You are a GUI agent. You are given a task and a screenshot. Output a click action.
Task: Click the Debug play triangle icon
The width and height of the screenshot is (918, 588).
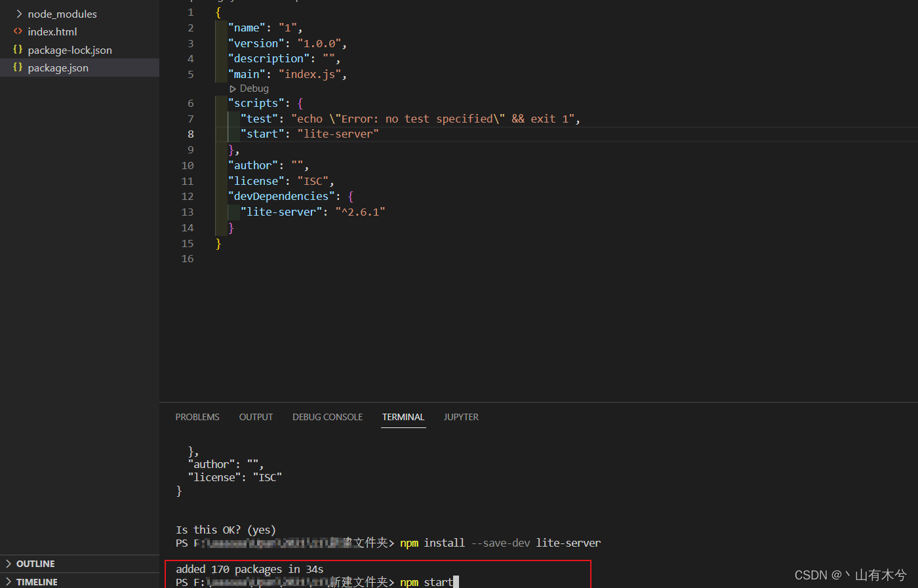(233, 88)
